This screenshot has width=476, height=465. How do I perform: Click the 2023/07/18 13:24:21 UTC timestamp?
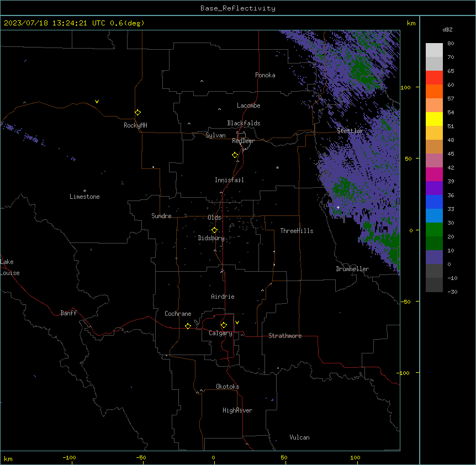click(x=55, y=23)
